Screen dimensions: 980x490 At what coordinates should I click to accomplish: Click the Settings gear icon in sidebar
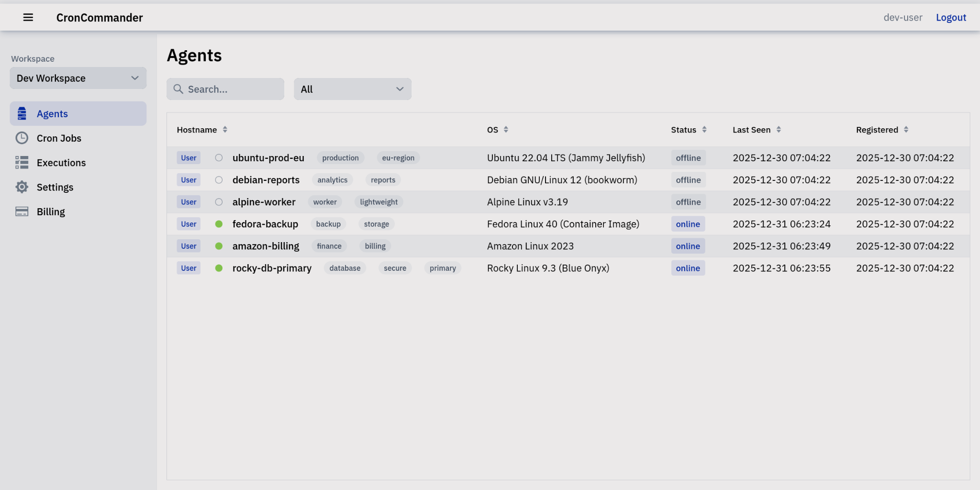pyautogui.click(x=22, y=187)
